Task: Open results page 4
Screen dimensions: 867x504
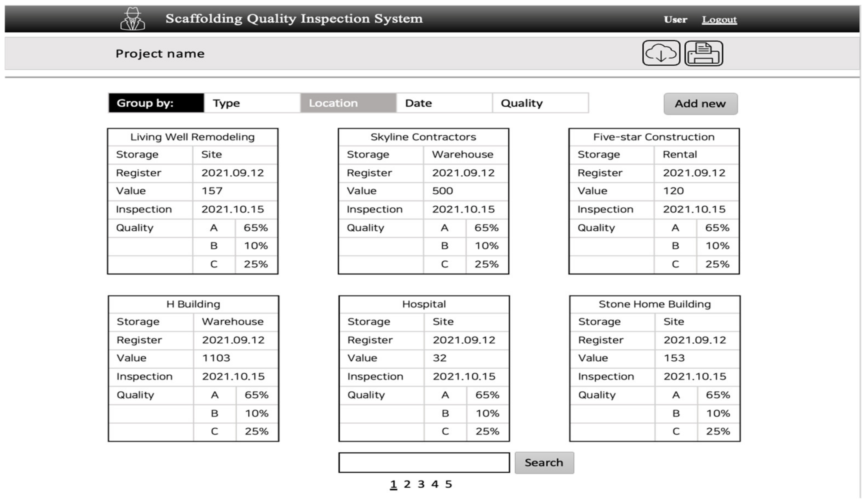Action: pos(435,484)
